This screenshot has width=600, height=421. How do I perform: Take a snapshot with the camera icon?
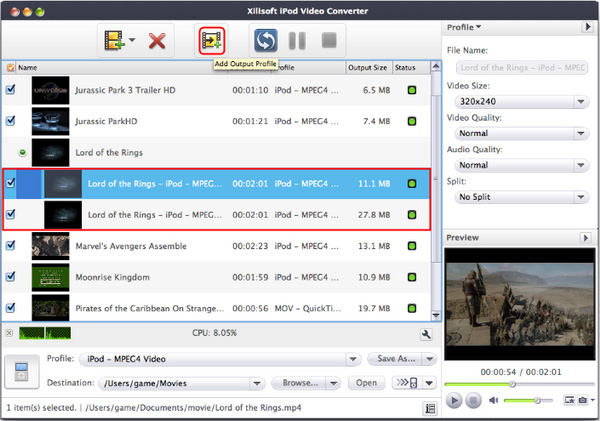[x=583, y=400]
